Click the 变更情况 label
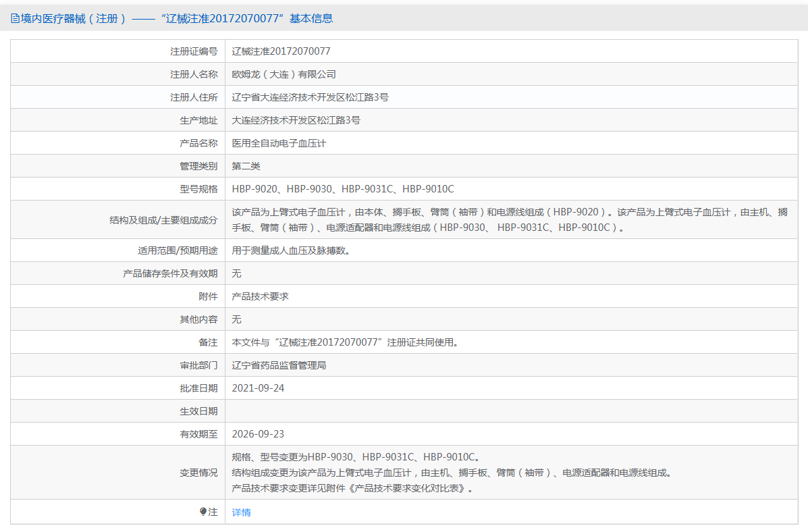Viewport: 808px width, 532px height. [x=198, y=473]
